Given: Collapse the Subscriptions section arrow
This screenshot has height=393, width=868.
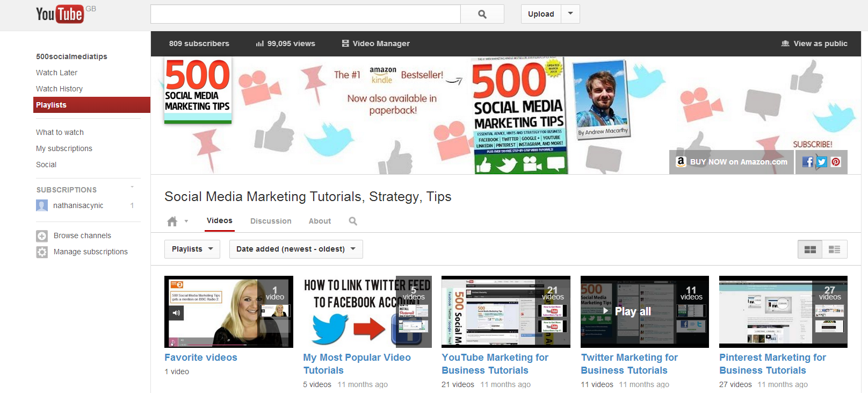Looking at the screenshot, I should (132, 187).
